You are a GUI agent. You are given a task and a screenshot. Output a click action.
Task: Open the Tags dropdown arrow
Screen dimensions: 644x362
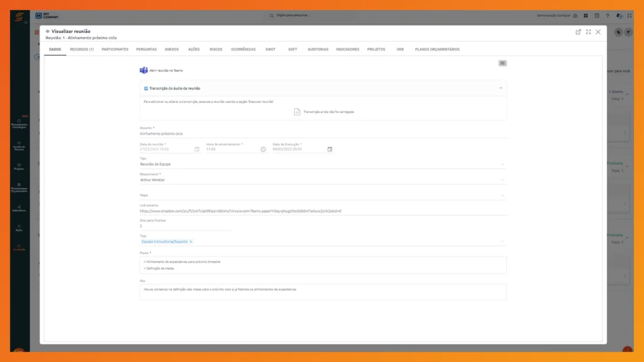[502, 242]
